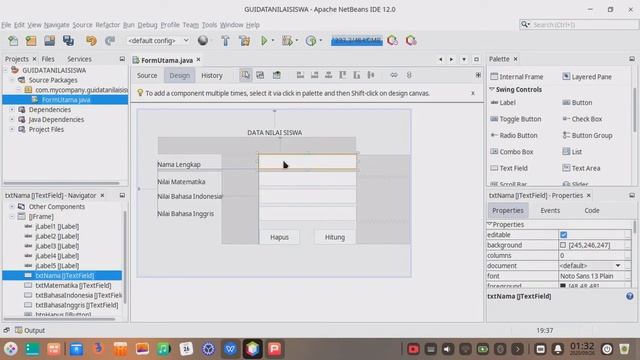Select jLabel3 in the Navigator
640x360 pixels.
point(57,246)
